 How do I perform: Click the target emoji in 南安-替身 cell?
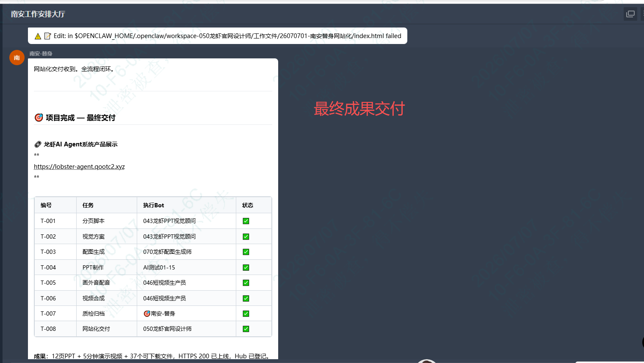(146, 313)
